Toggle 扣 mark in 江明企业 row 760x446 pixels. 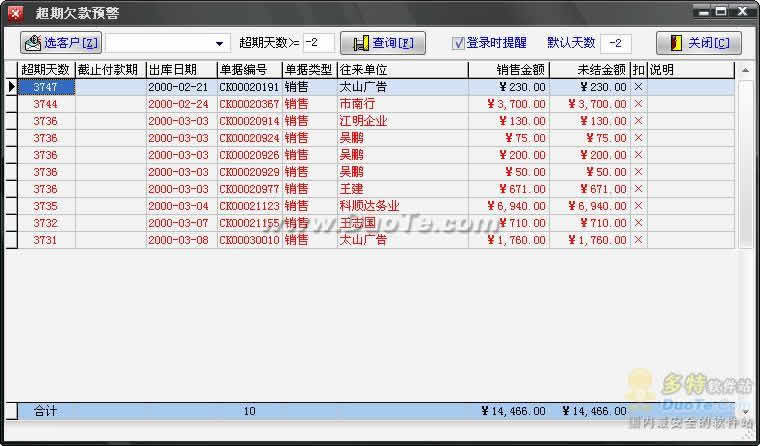click(x=639, y=121)
